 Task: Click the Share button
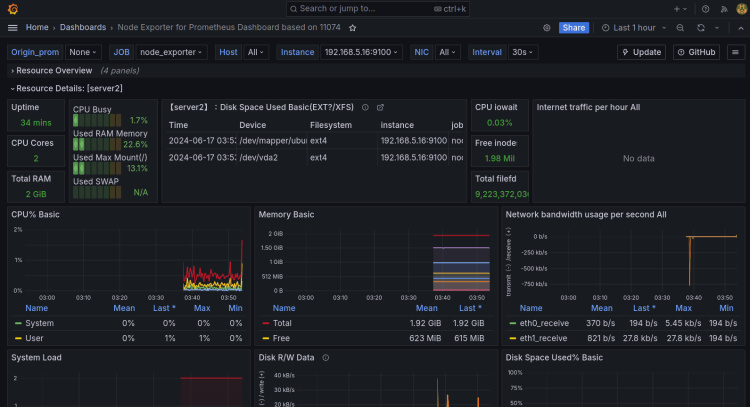tap(573, 28)
